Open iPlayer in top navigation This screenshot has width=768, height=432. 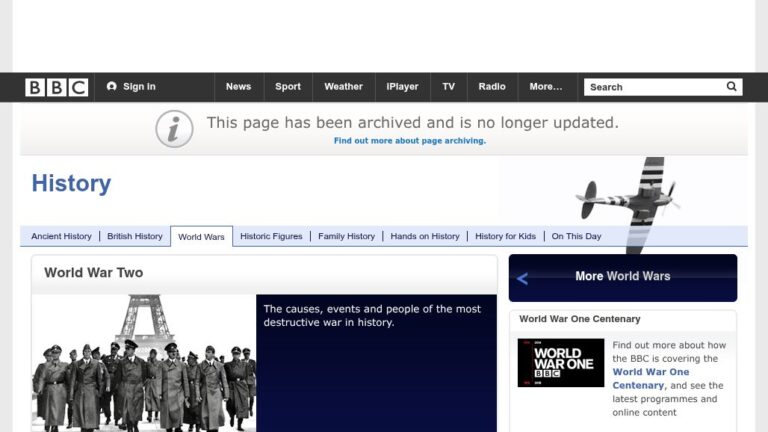pos(402,87)
